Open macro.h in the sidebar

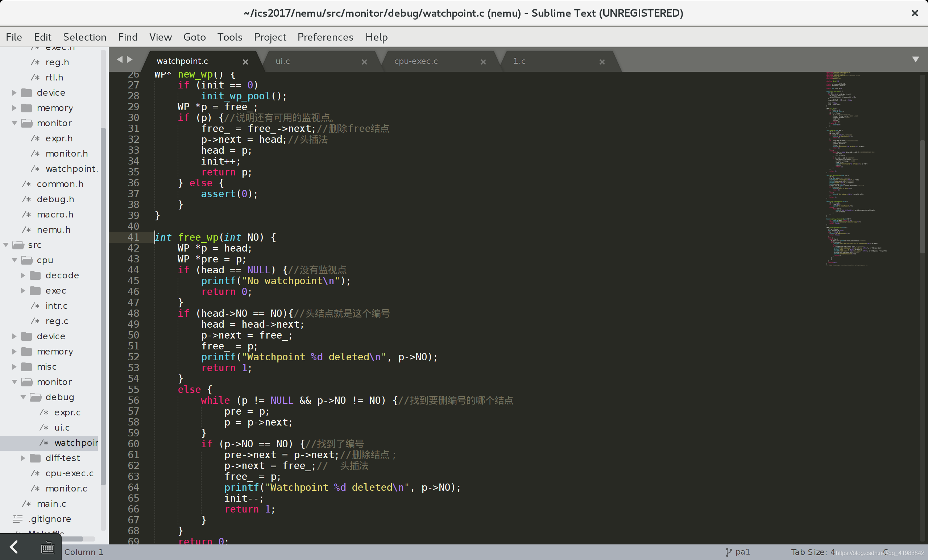[55, 215]
